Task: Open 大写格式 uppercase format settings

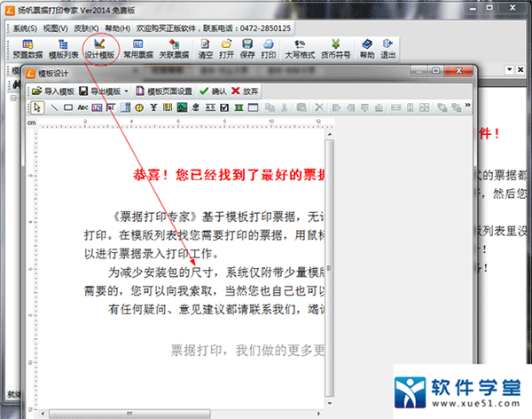Action: (300, 50)
